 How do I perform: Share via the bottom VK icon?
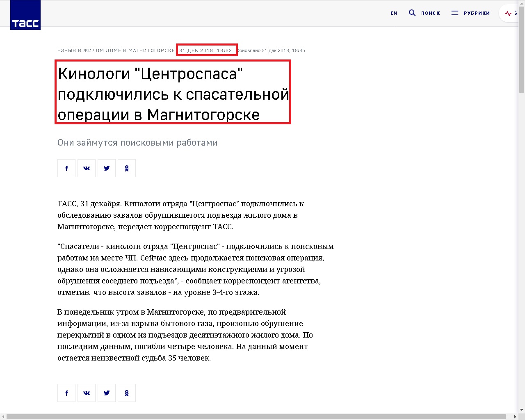[x=86, y=393]
